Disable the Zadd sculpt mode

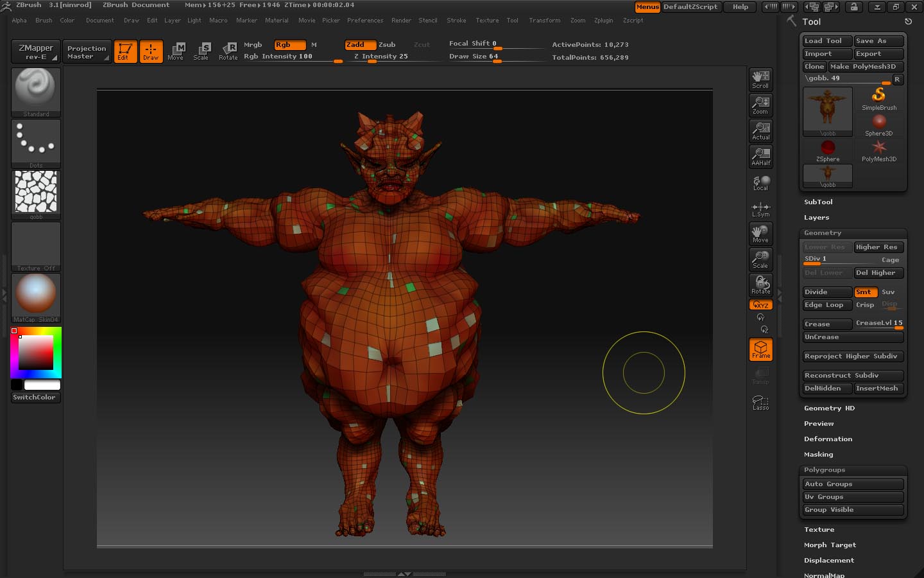(x=360, y=45)
